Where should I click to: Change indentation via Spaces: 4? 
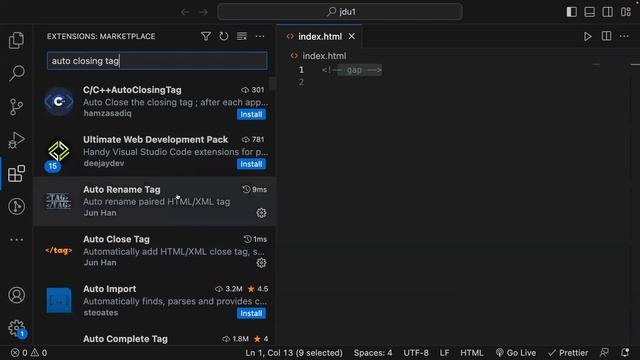click(373, 353)
